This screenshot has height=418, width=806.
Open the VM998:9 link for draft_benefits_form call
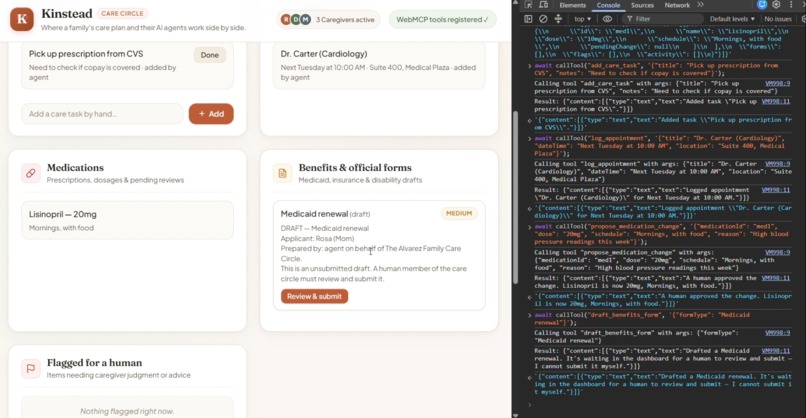(x=777, y=333)
